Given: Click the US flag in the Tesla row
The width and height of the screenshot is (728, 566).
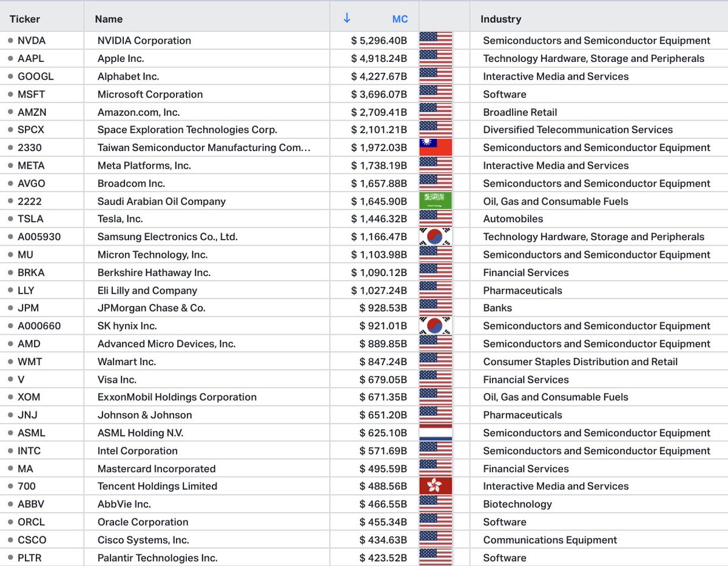Looking at the screenshot, I should tap(436, 219).
